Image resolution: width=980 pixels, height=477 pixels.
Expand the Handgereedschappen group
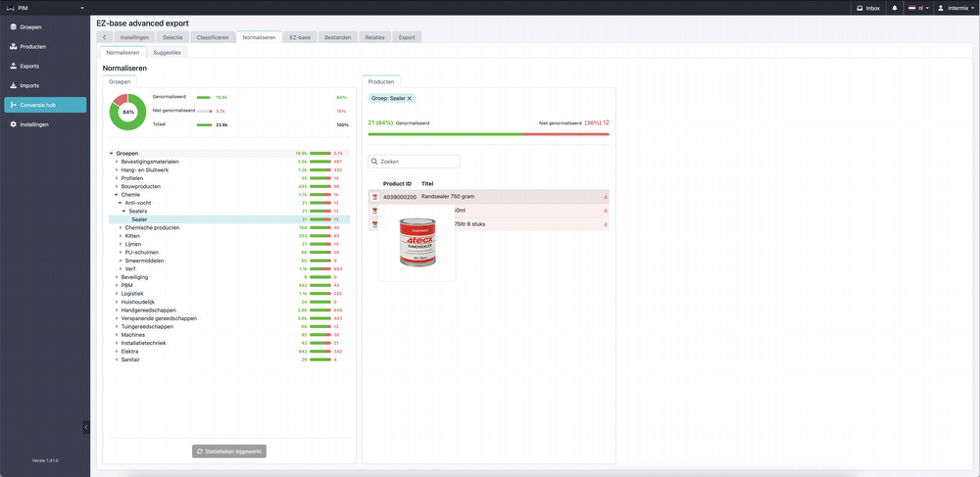pyautogui.click(x=117, y=310)
